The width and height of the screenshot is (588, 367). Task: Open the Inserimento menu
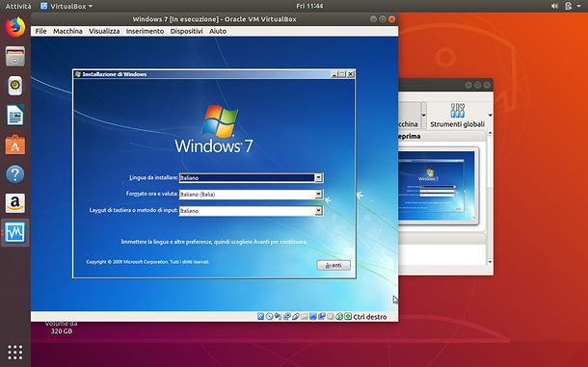coord(145,31)
